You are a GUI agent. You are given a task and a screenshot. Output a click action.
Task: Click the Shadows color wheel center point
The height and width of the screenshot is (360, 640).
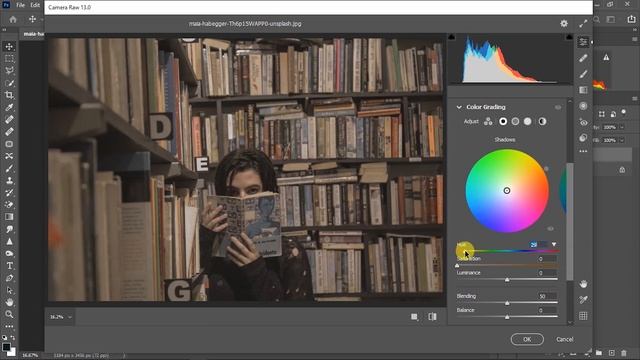coord(507,191)
